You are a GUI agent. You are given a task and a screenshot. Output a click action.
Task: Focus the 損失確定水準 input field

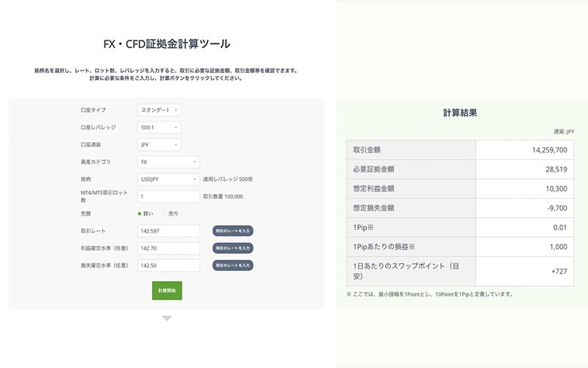point(168,265)
